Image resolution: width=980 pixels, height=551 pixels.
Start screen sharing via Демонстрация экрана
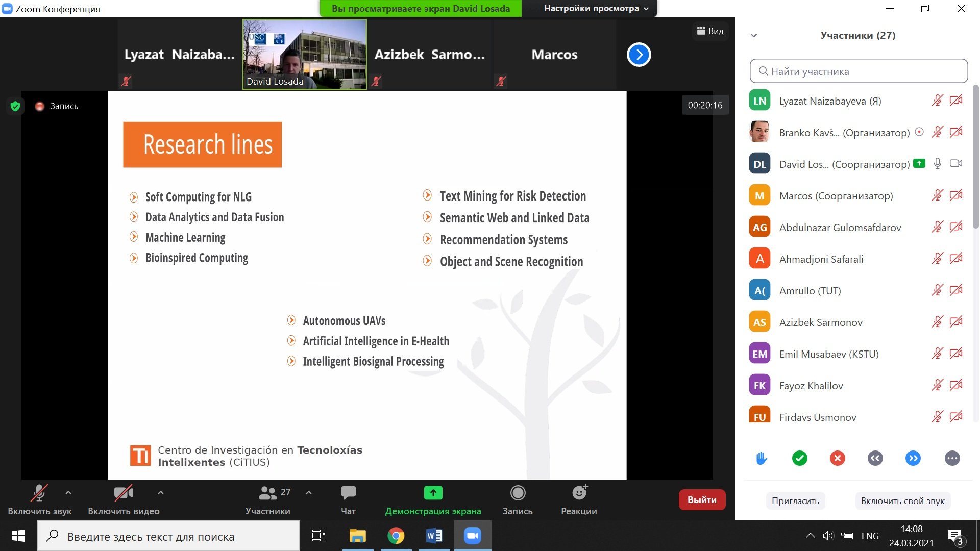click(433, 499)
